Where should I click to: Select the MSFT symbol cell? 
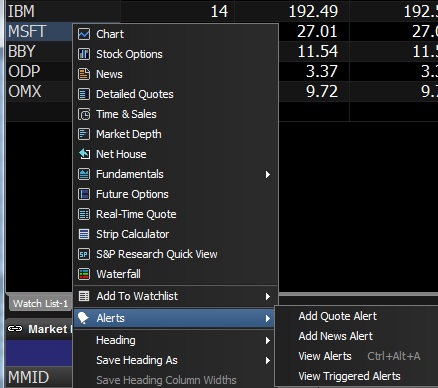pyautogui.click(x=39, y=32)
